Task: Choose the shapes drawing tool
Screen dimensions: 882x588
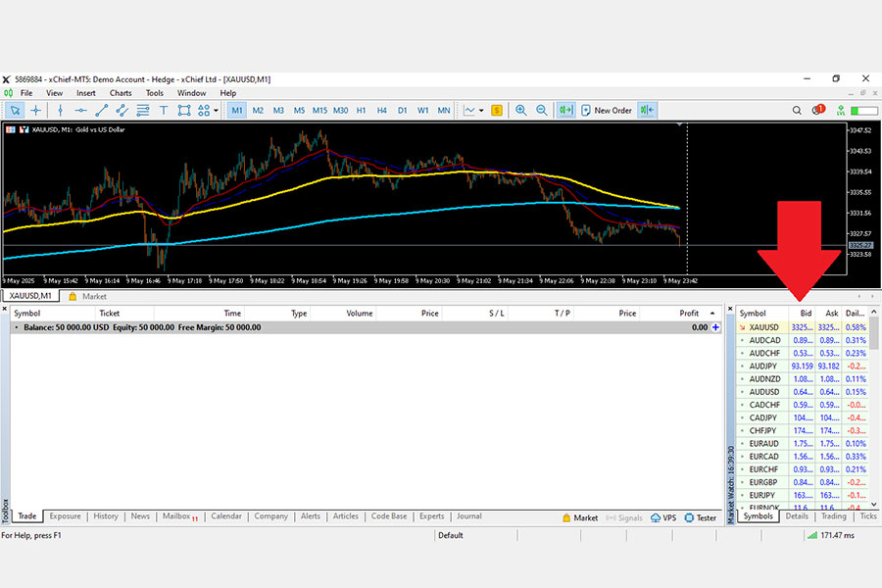Action: [184, 111]
